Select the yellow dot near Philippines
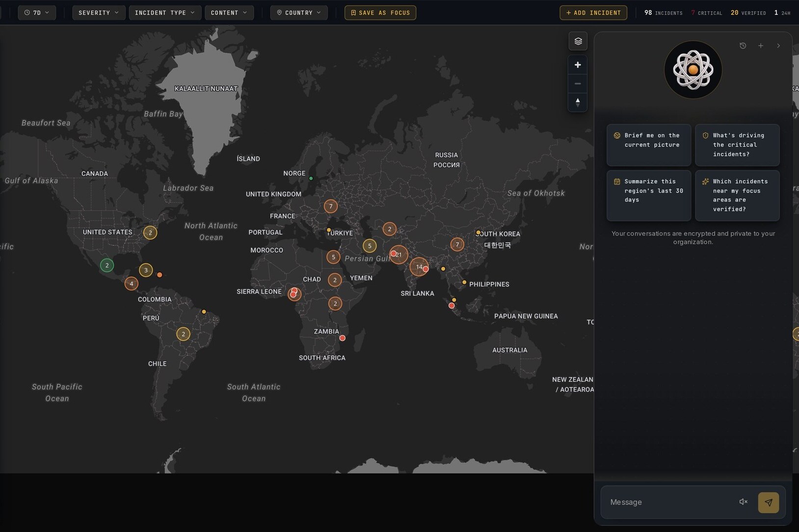The height and width of the screenshot is (532, 799). [x=464, y=282]
